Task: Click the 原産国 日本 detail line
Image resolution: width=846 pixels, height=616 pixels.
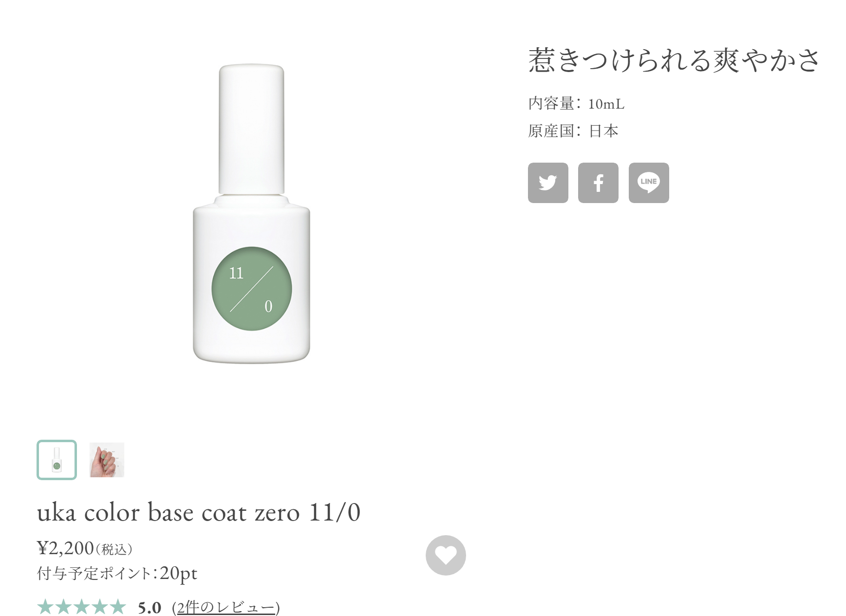Action: click(573, 131)
